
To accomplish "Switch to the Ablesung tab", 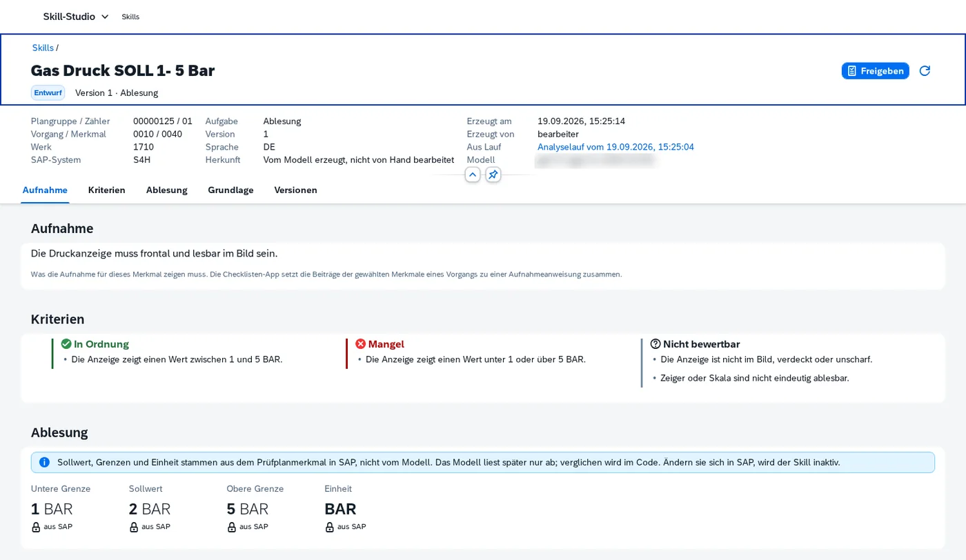I will coord(166,190).
